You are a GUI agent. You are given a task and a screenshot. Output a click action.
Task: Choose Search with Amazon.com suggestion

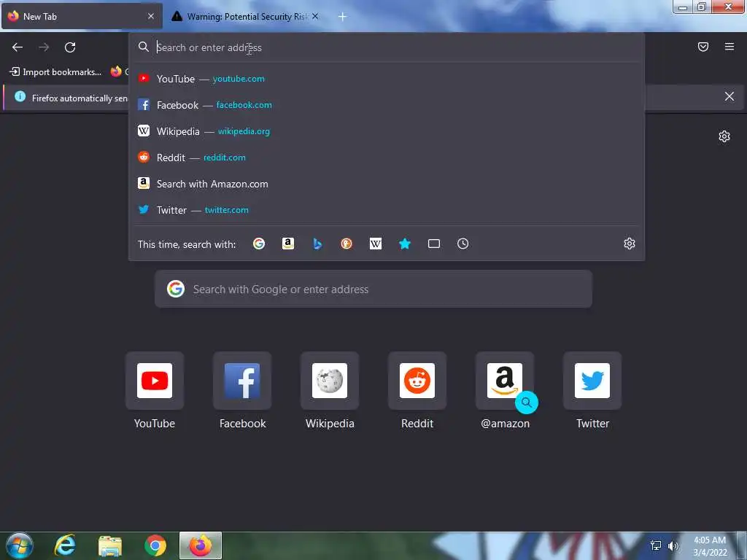(x=387, y=184)
